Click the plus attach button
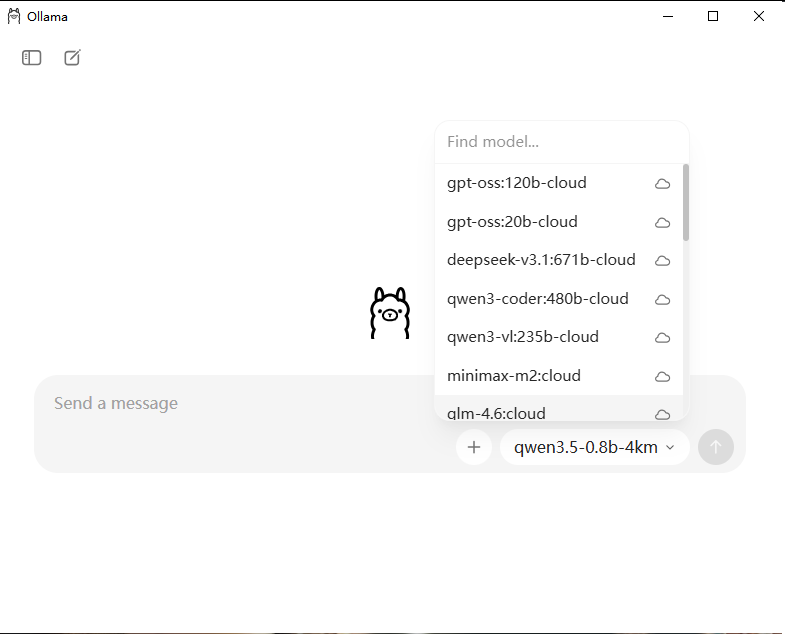This screenshot has width=785, height=634. click(x=474, y=447)
